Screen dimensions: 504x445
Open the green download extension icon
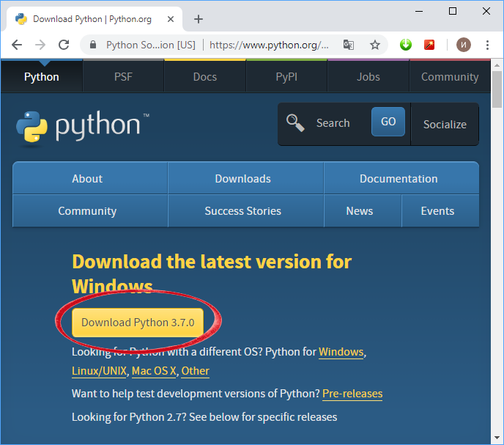[x=406, y=45]
